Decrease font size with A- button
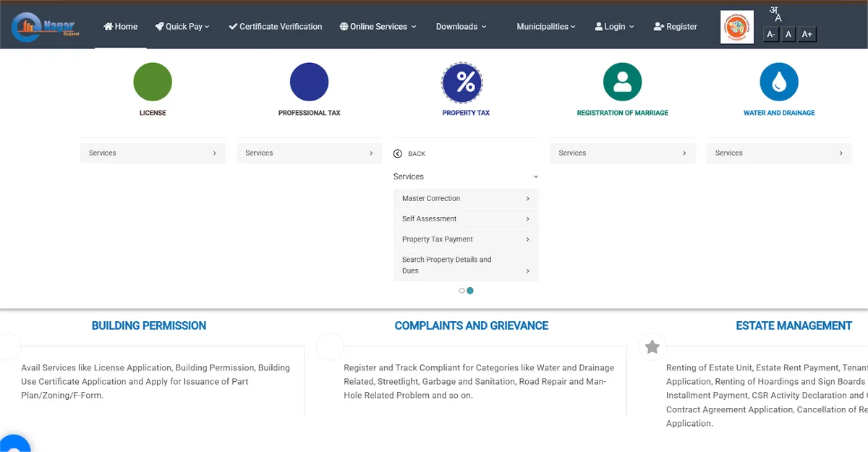Screen dimensions: 868x452 tap(771, 34)
